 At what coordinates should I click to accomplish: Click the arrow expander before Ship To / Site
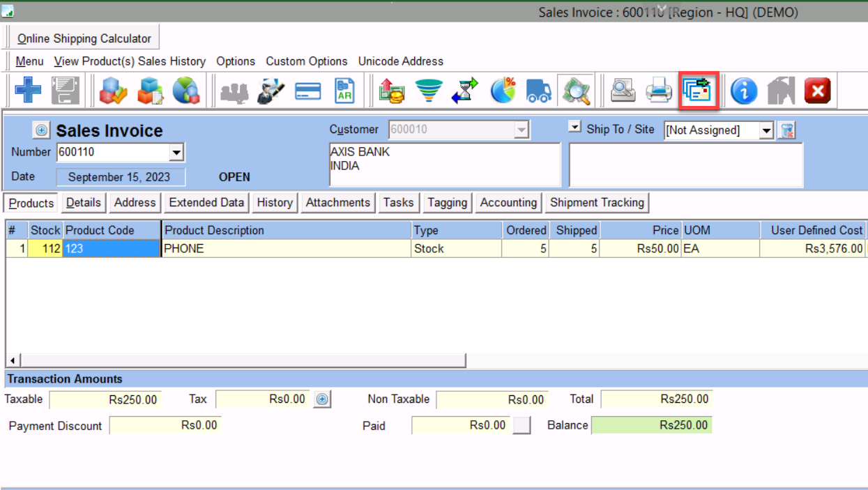(574, 127)
